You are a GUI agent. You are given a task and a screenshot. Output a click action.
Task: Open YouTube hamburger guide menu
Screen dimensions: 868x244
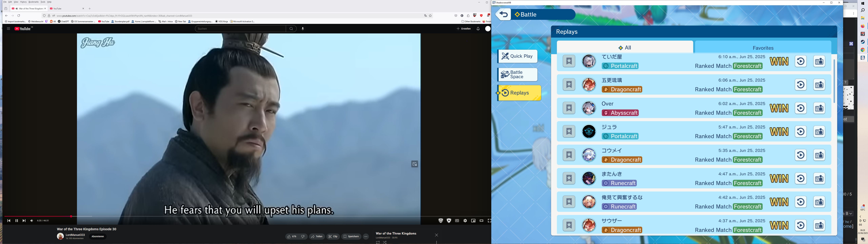click(x=8, y=29)
